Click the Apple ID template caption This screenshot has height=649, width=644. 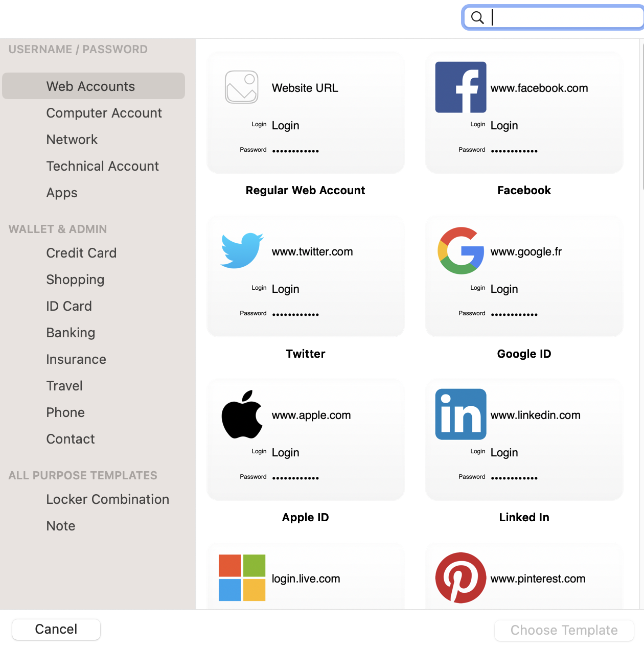click(306, 517)
